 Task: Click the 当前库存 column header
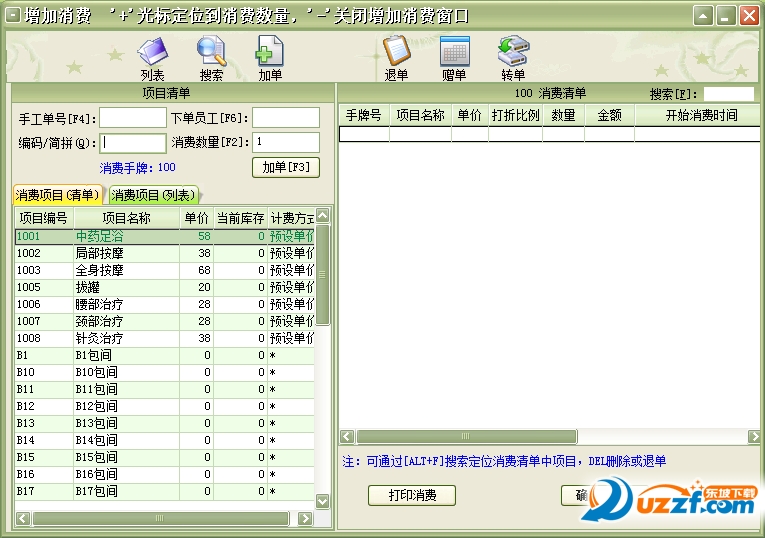point(240,218)
